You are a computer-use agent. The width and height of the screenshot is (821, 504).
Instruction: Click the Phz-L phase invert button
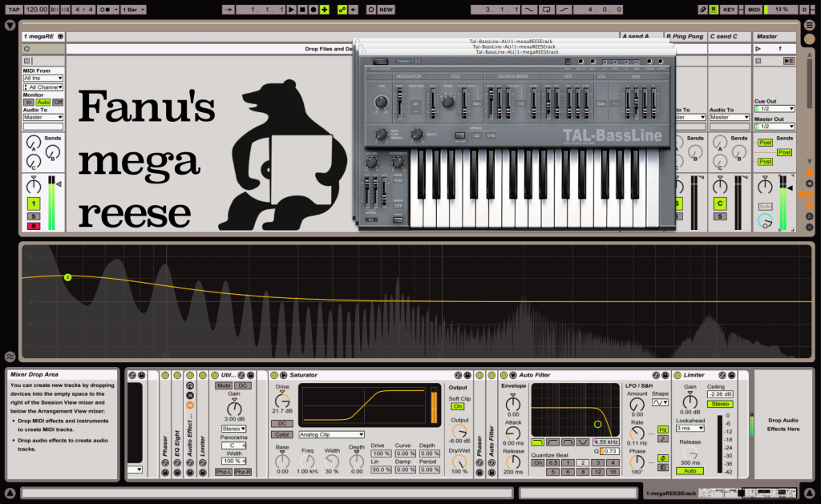point(224,472)
